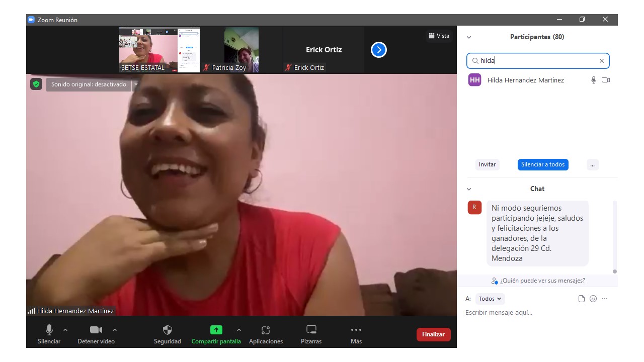644x362 pixels.
Task: Toggle Hilda Hernandez Martinez's microphone in participants list
Action: (594, 80)
